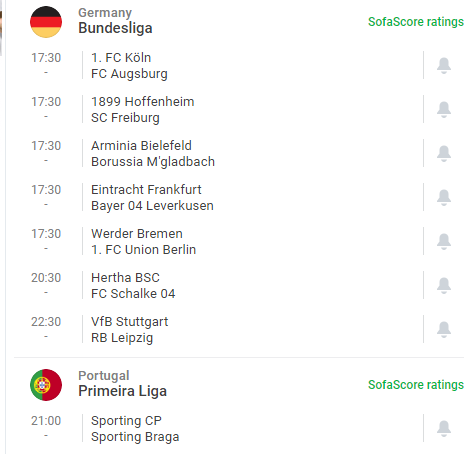The height and width of the screenshot is (454, 466).
Task: Open SofaScore ratings for Bundesliga
Action: (x=416, y=22)
